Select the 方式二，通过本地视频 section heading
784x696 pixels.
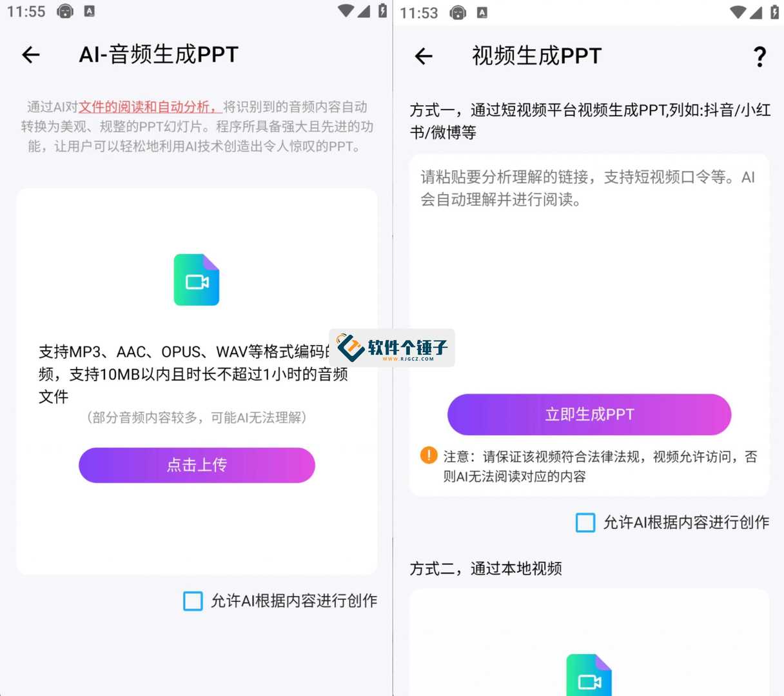(x=486, y=568)
